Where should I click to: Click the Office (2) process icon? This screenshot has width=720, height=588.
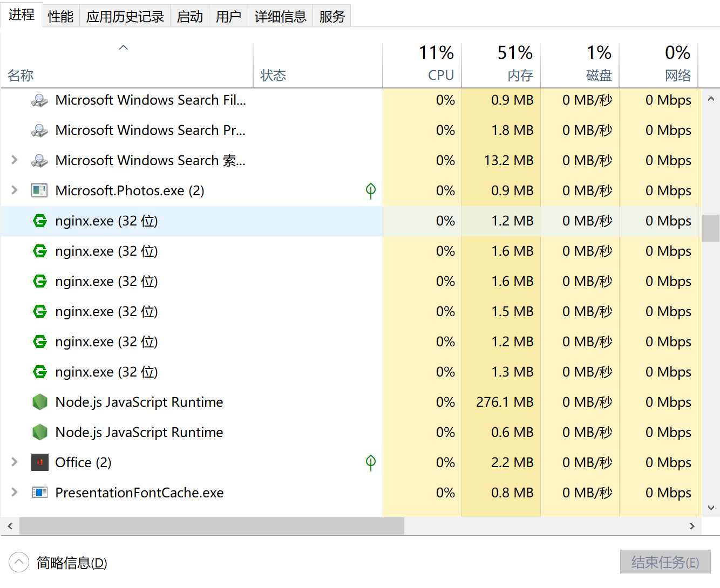(40, 462)
